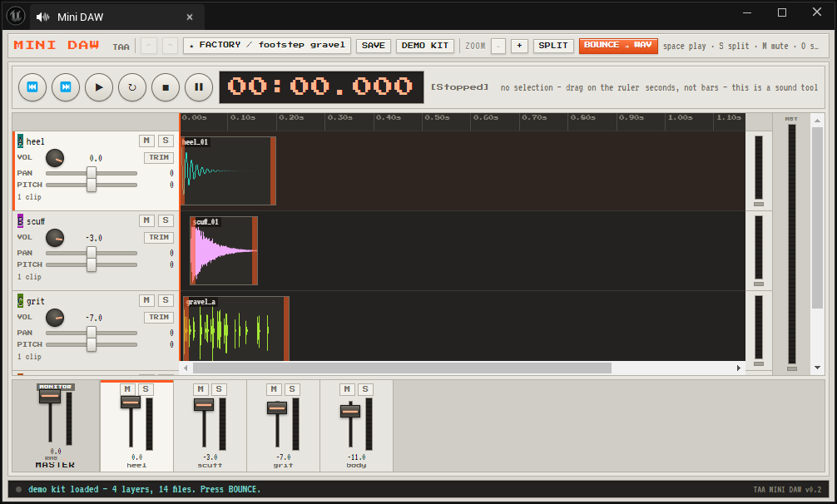This screenshot has height=504, width=837.
Task: Click the 00:00.000 time display
Action: (321, 87)
